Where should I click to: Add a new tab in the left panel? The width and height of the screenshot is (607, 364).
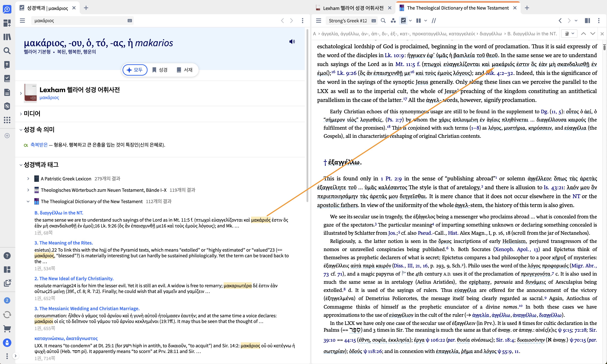point(86,8)
